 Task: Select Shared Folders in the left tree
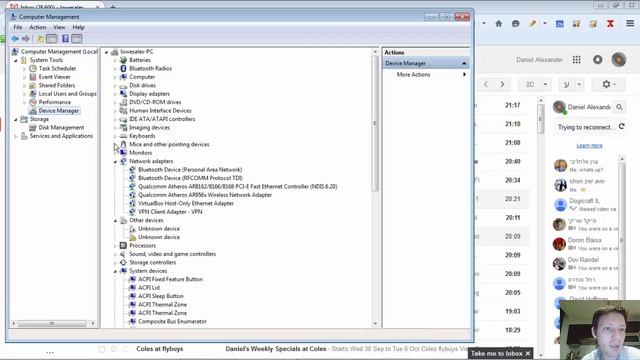click(x=57, y=85)
